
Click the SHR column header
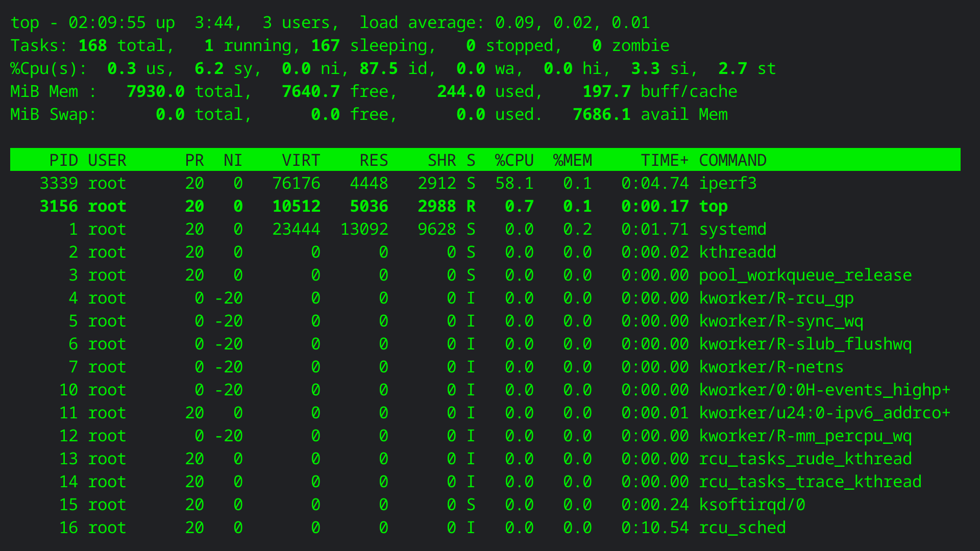coord(442,160)
